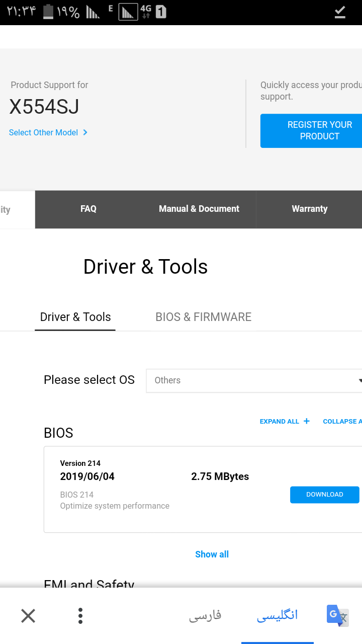Click Show all under BIOS
362x644 pixels.
(x=212, y=554)
